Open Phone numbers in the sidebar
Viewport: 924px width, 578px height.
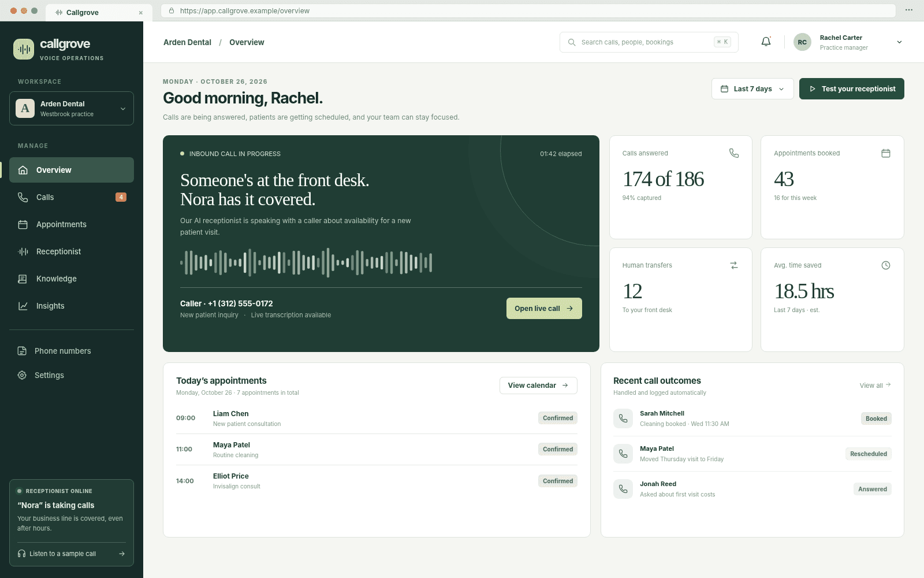pyautogui.click(x=72, y=351)
